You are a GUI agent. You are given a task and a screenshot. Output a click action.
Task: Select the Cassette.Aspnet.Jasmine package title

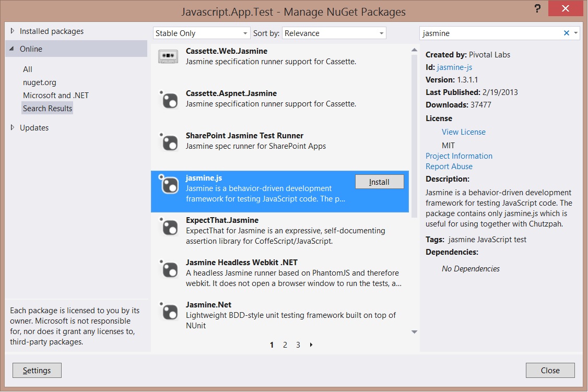(231, 93)
